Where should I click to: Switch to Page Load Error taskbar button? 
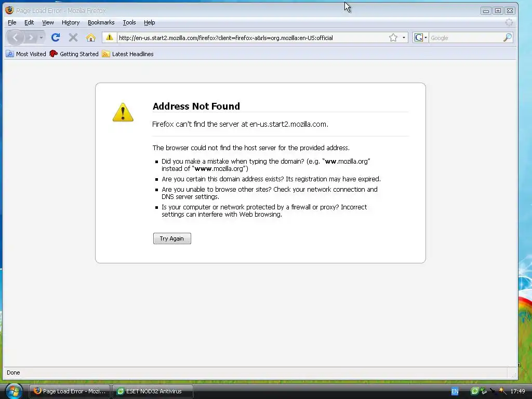tap(70, 391)
